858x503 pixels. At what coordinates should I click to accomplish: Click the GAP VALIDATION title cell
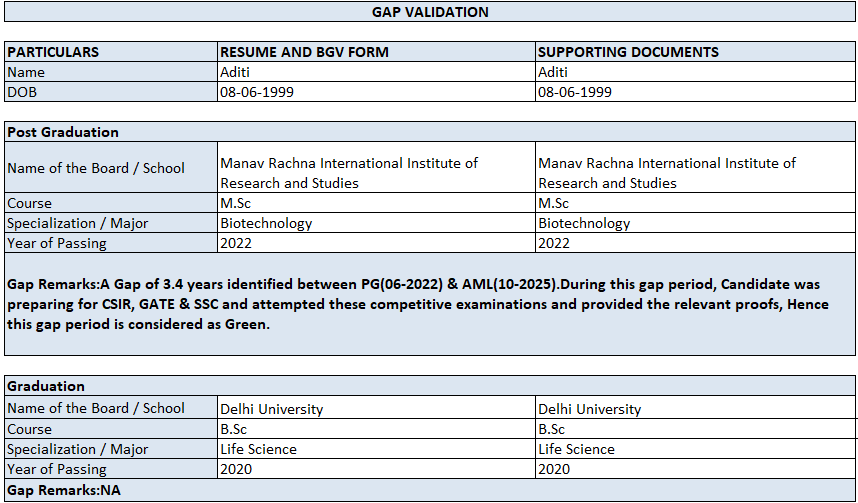coord(430,12)
